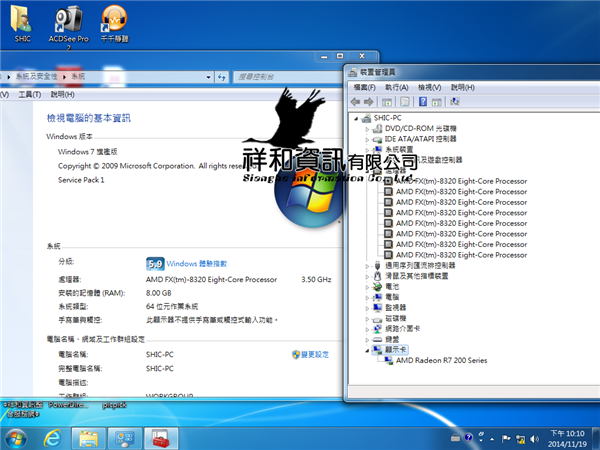Screen dimensions: 600x450
Task: Click the DVD/CD-ROM 光碟機 drive icon
Action: point(377,129)
